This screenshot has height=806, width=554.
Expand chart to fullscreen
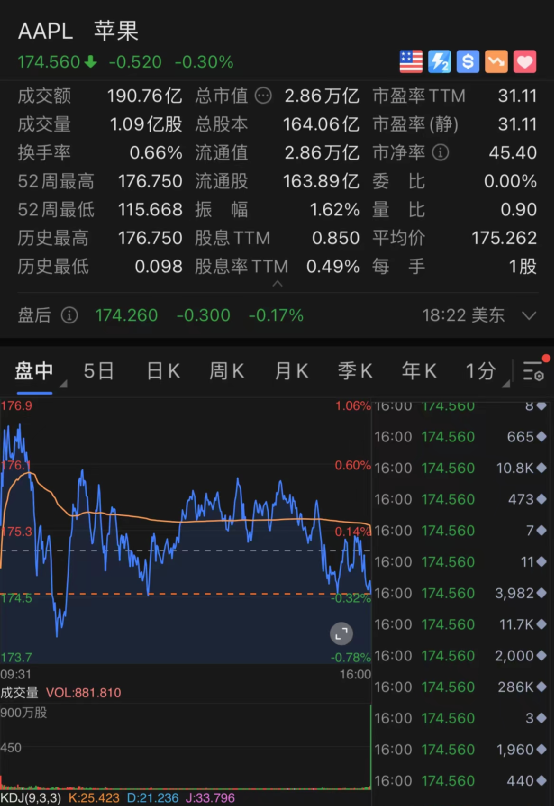(341, 634)
